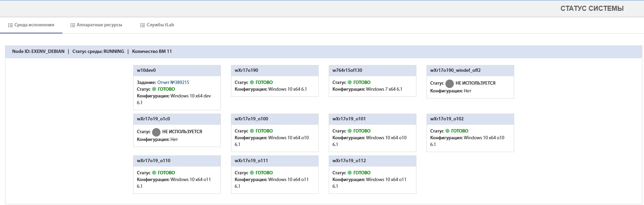Click green status dot in wXr17o19_o102 card
This screenshot has width=644, height=205.
447,131
